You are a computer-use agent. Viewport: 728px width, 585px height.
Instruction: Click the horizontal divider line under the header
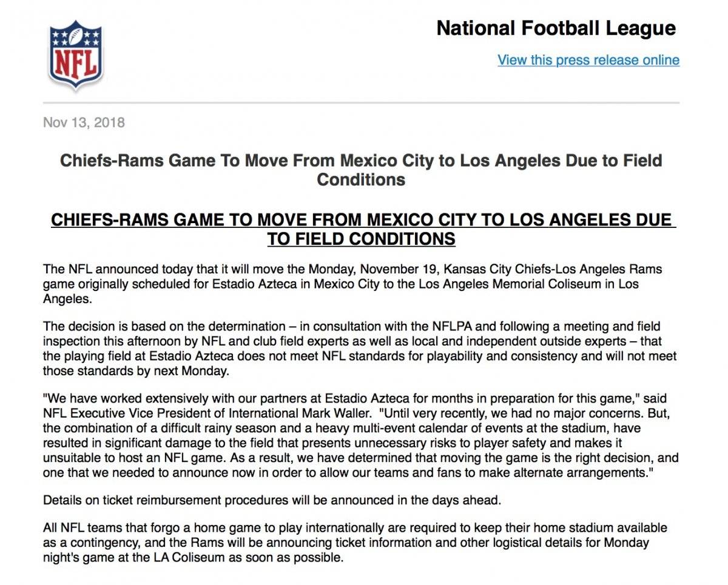(x=361, y=102)
